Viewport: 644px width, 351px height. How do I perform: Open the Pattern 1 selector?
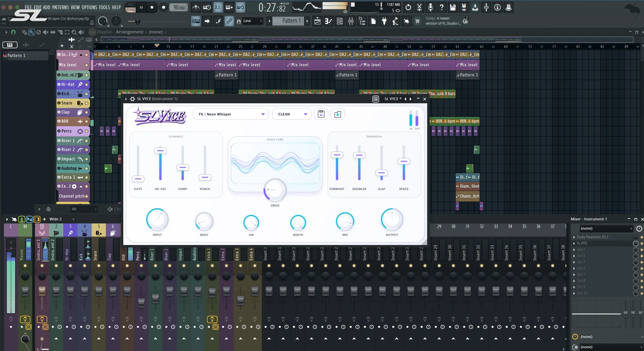[288, 21]
